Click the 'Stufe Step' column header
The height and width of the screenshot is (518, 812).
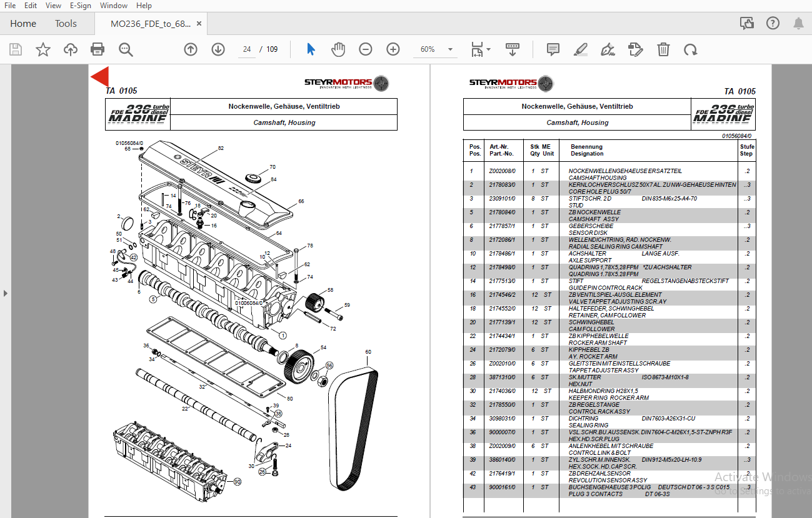746,150
